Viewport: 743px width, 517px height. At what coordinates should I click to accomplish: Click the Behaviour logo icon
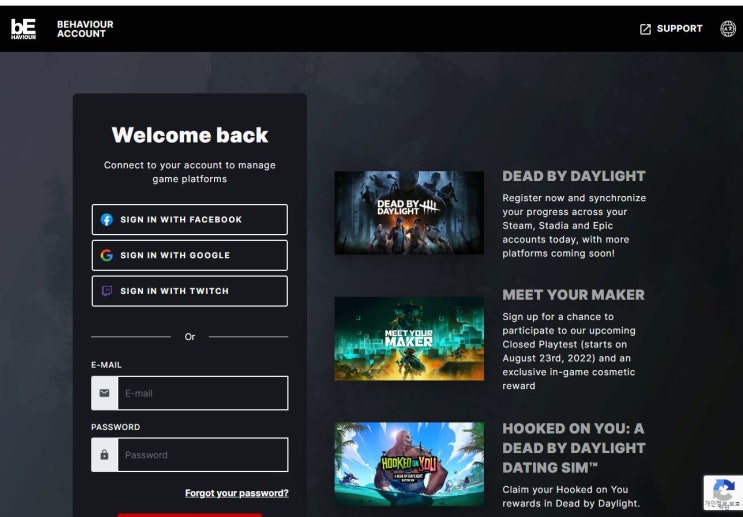tap(23, 29)
